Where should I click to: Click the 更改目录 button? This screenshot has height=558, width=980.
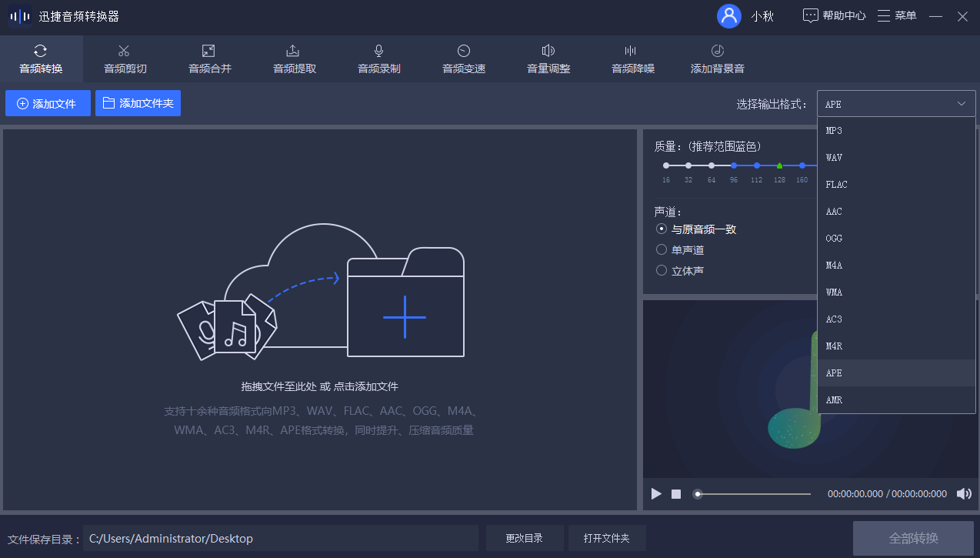[x=525, y=539]
